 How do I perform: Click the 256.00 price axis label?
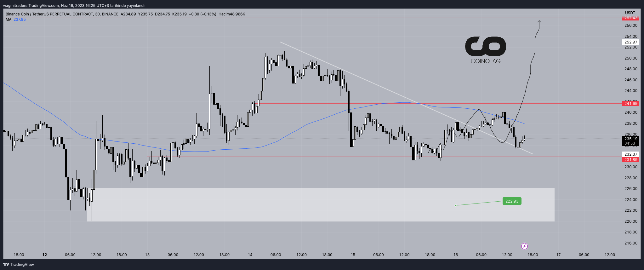(631, 26)
